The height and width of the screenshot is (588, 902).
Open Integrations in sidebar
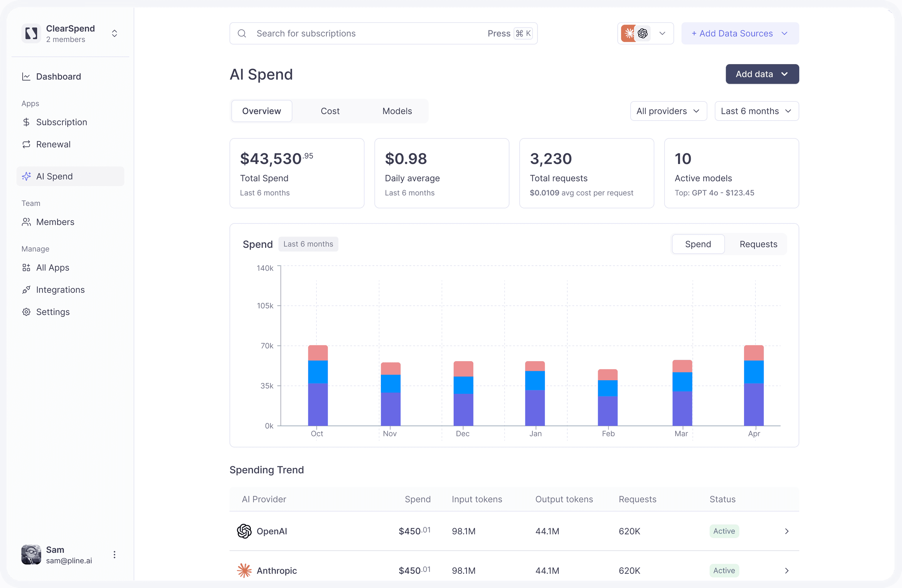(x=70, y=290)
